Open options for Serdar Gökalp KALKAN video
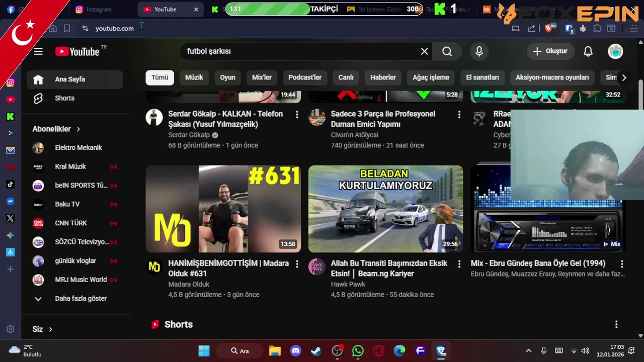 tap(297, 115)
